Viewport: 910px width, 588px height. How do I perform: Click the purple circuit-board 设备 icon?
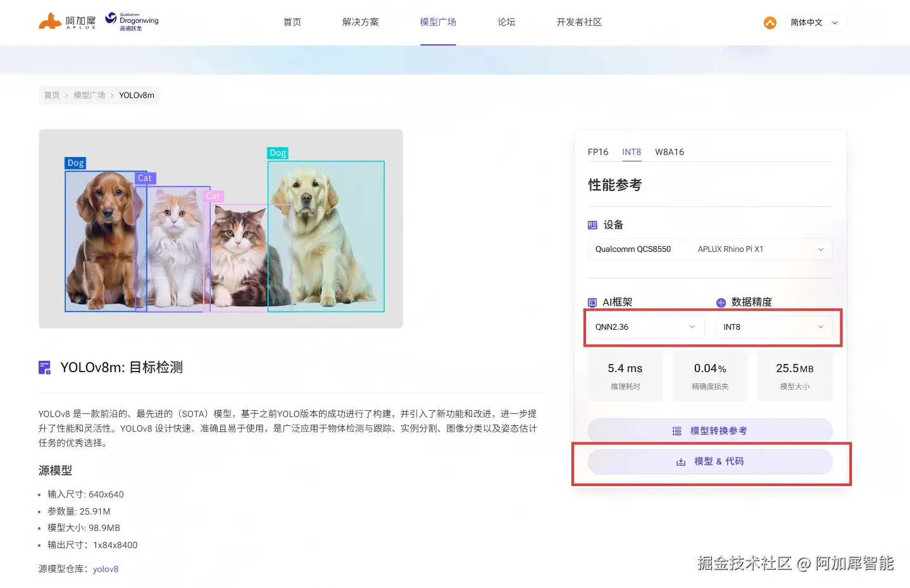tap(592, 225)
